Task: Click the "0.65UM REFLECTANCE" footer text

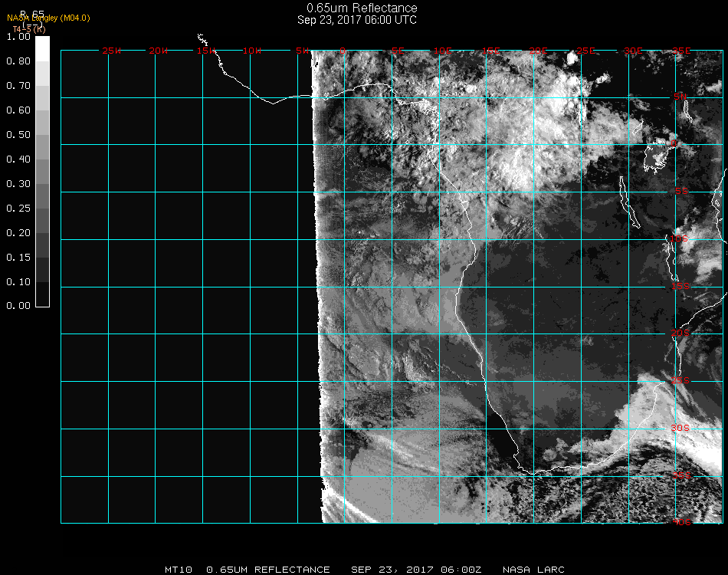Action: (x=268, y=570)
